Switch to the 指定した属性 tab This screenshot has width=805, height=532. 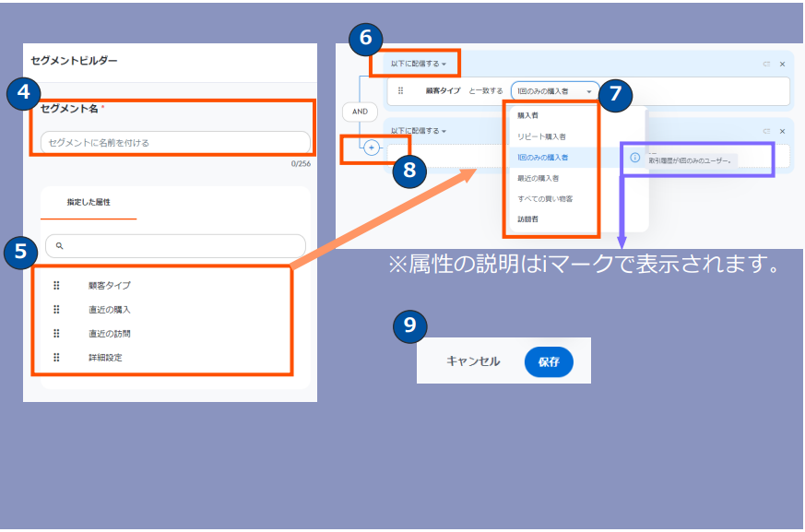[x=89, y=202]
